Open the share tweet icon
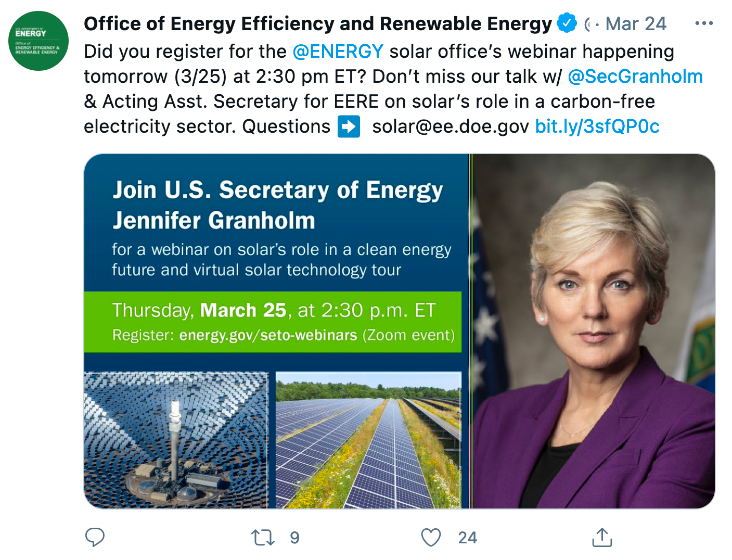The height and width of the screenshot is (560, 732). (602, 537)
